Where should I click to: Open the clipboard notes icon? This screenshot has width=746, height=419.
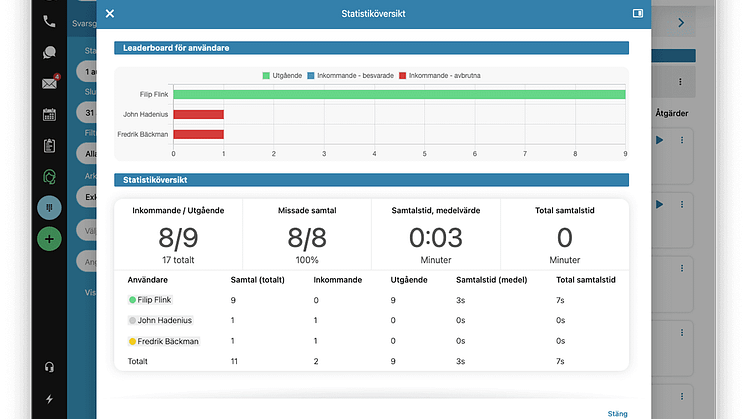49,146
